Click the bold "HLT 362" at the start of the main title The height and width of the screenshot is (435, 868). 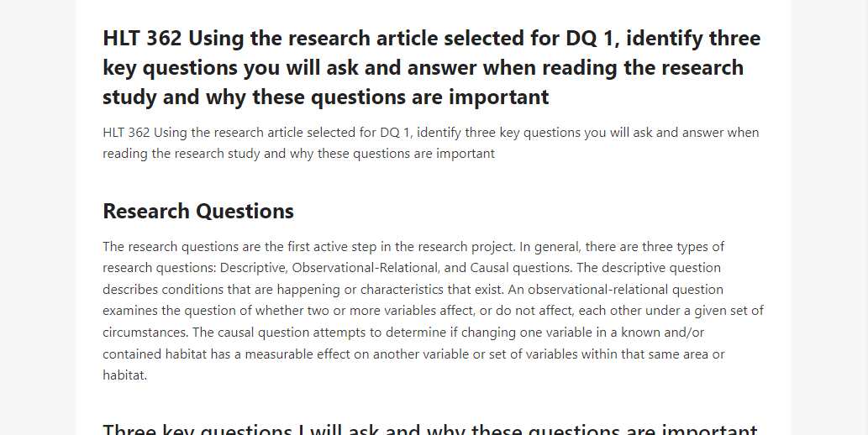pos(142,38)
